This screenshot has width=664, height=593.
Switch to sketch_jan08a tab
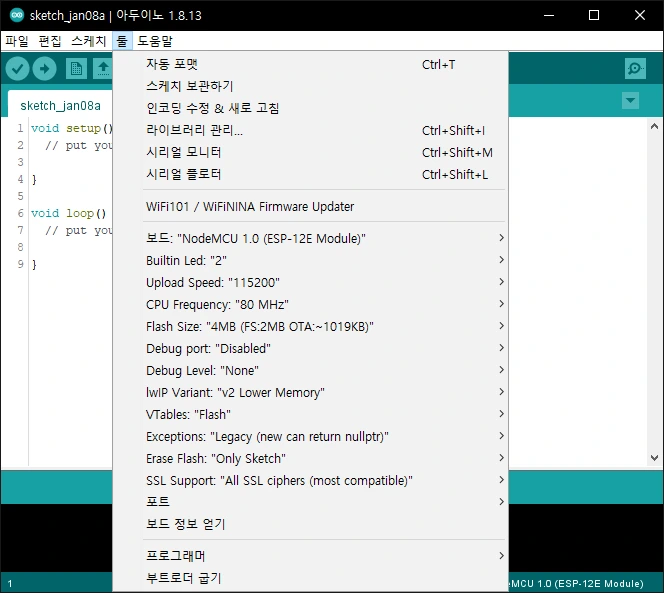coord(60,105)
